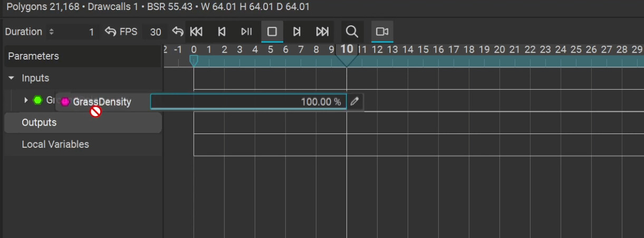This screenshot has height=238, width=644.
Task: Click the Duration spinner arrows
Action: (x=51, y=32)
